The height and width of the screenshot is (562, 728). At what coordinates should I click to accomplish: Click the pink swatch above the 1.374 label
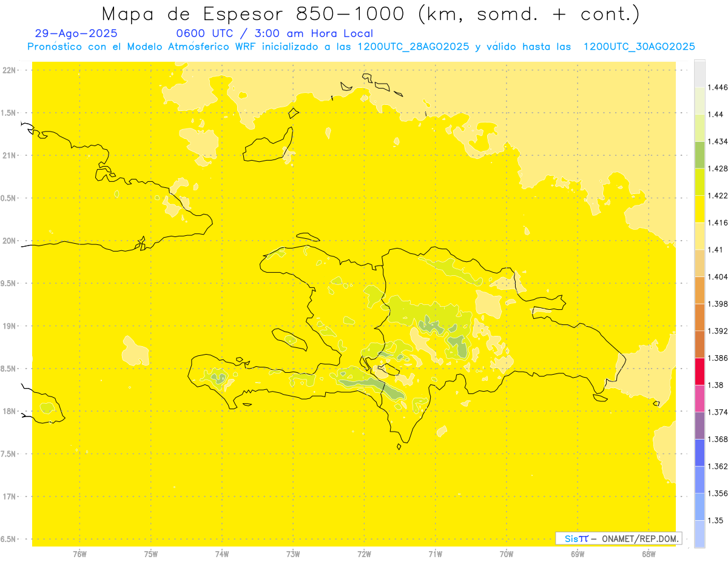699,398
